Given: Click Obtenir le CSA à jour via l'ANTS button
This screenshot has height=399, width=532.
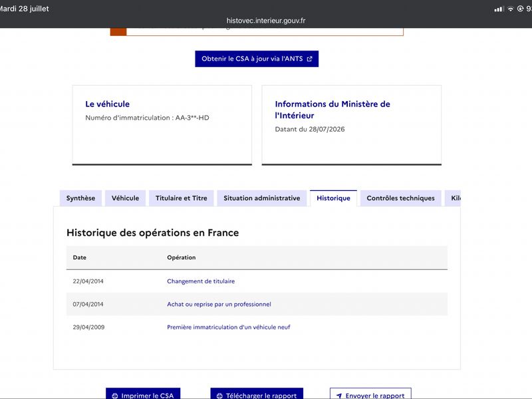Looking at the screenshot, I should [x=257, y=59].
